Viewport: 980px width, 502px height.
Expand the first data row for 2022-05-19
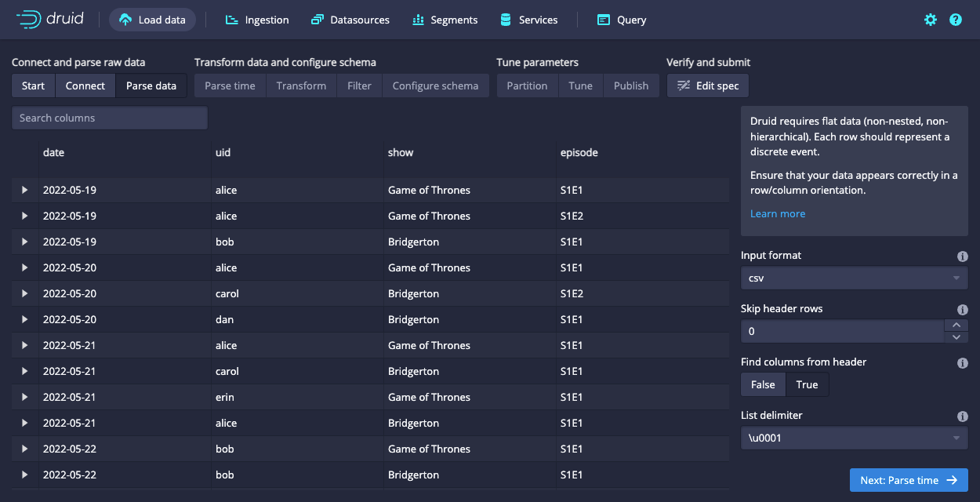(x=24, y=189)
